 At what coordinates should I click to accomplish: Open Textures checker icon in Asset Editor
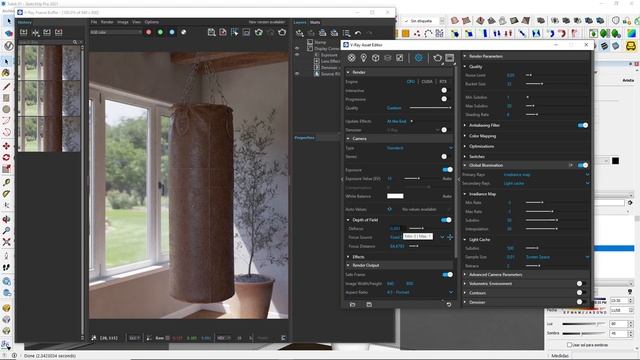coord(400,58)
